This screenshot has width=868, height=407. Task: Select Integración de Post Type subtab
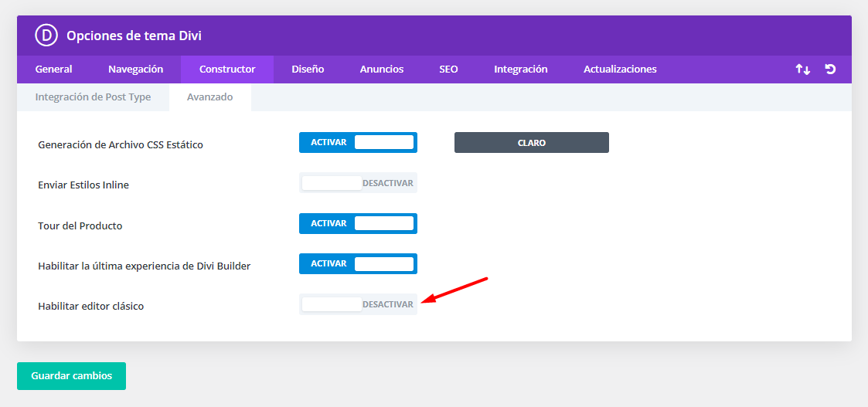[93, 97]
